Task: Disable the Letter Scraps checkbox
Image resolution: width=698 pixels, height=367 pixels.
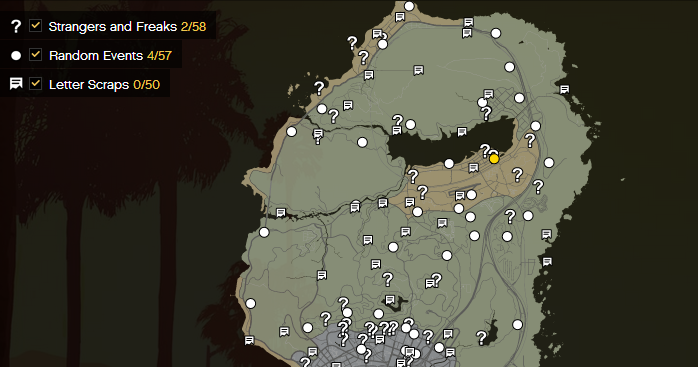Action: [x=36, y=84]
